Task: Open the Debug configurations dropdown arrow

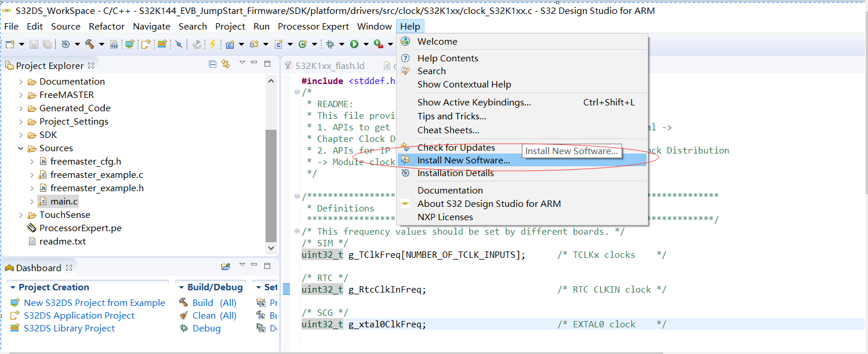Action: click(x=342, y=44)
